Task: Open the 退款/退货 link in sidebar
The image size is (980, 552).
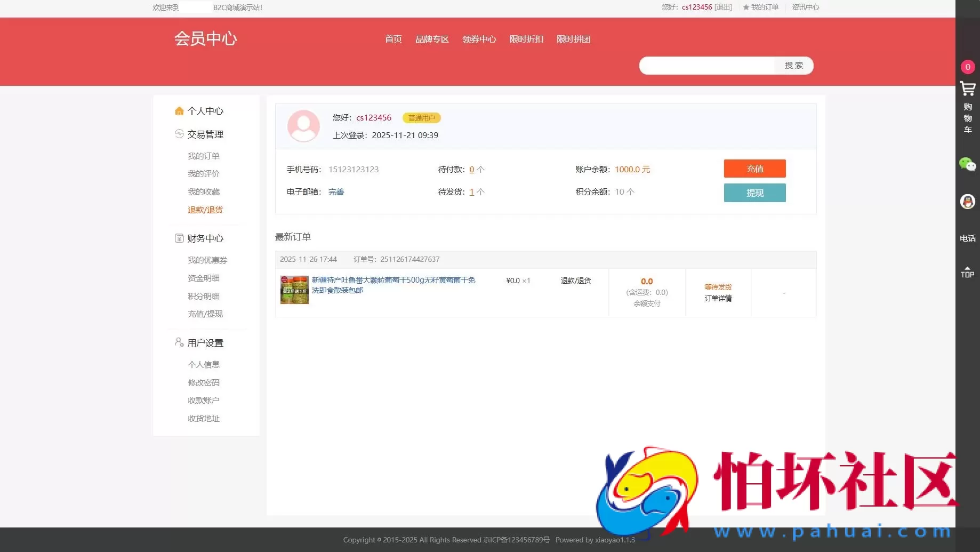Action: tap(205, 210)
